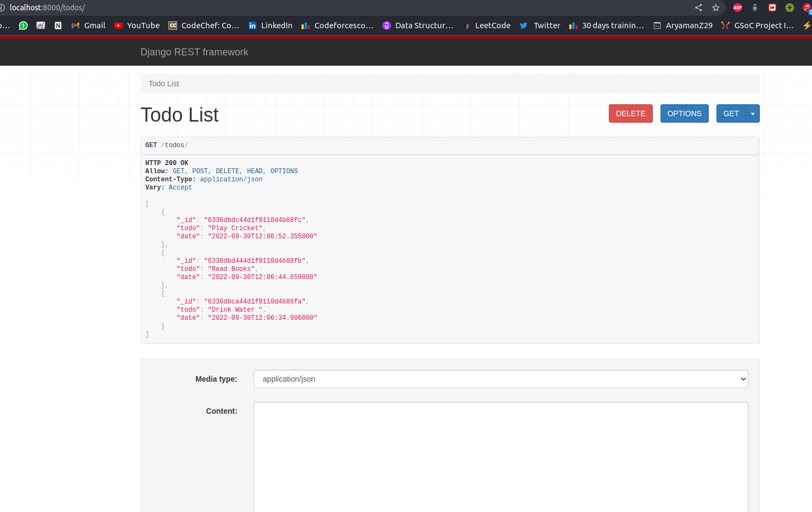Open the AryamanZ29 bookmark
Image resolution: width=812 pixels, height=512 pixels.
683,26
